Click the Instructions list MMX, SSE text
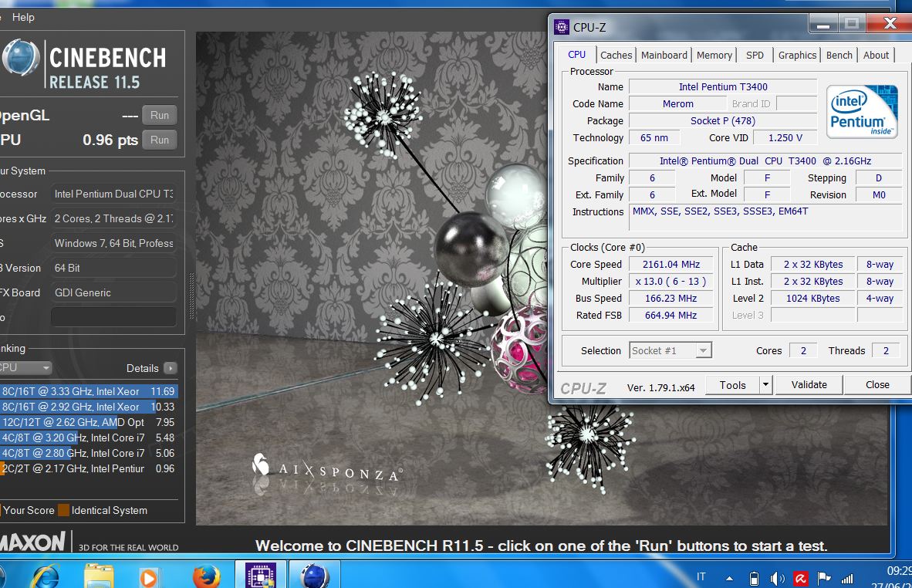Screen dimensions: 912x588 tap(720, 211)
